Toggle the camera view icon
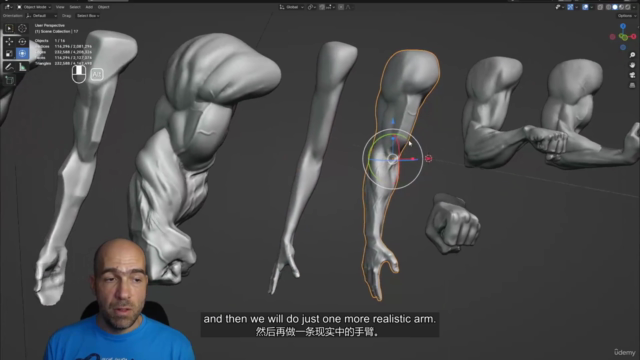Image resolution: width=640 pixels, height=360 pixels. pyautogui.click(x=632, y=75)
